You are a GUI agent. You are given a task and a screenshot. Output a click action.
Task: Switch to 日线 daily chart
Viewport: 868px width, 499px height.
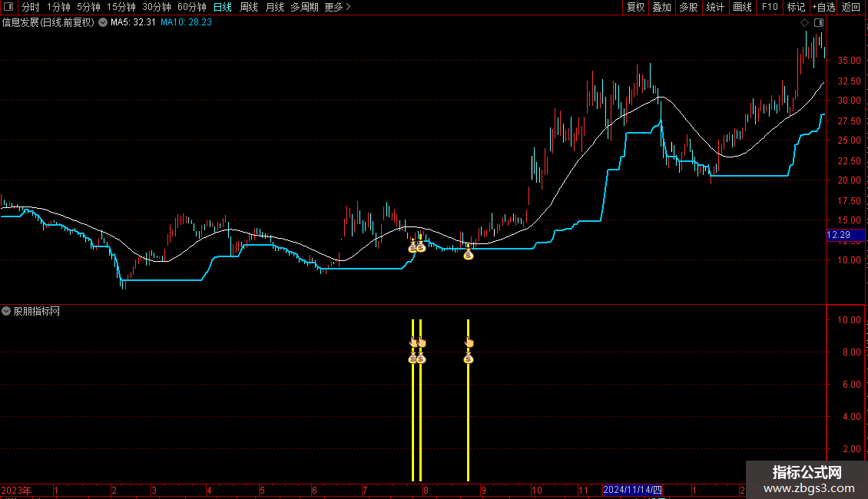pyautogui.click(x=223, y=7)
